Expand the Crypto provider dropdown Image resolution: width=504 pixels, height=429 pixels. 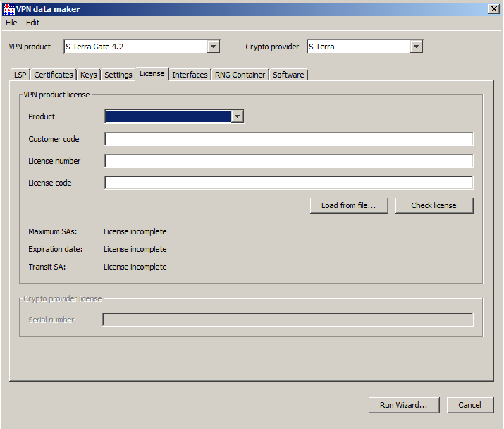(x=416, y=47)
